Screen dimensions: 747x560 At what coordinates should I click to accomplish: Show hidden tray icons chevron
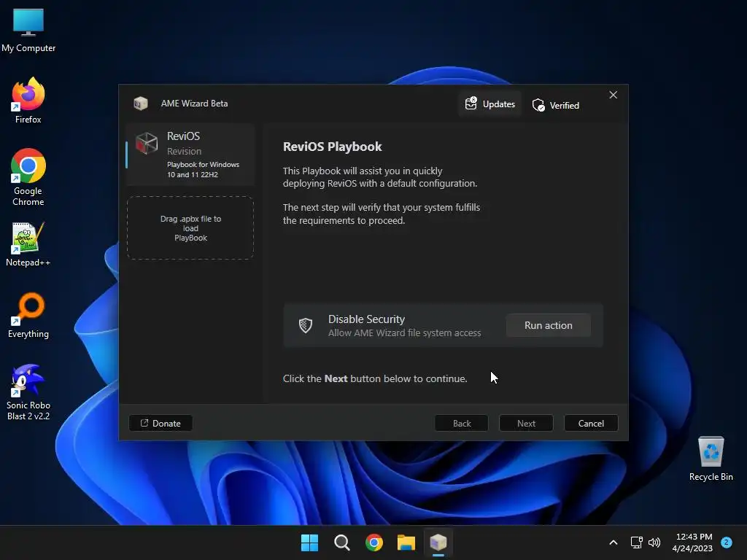tap(614, 542)
